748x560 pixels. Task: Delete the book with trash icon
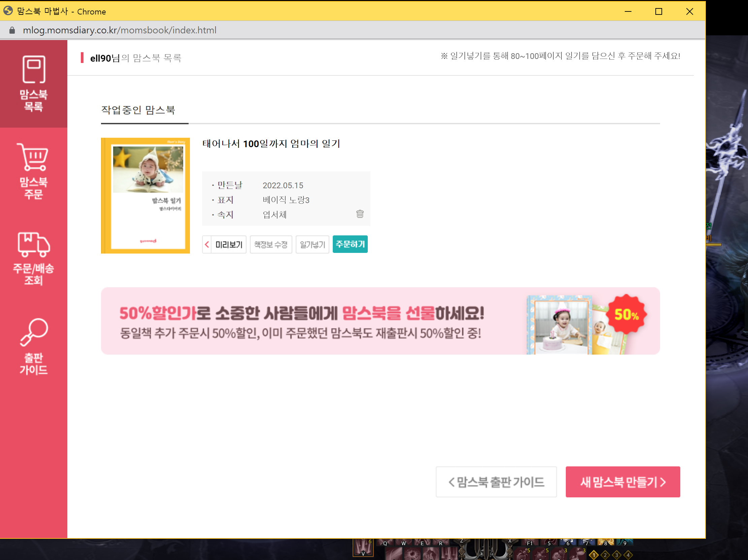tap(360, 214)
